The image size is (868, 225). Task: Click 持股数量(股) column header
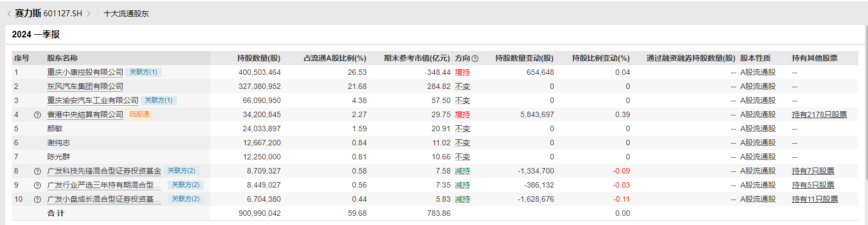259,58
